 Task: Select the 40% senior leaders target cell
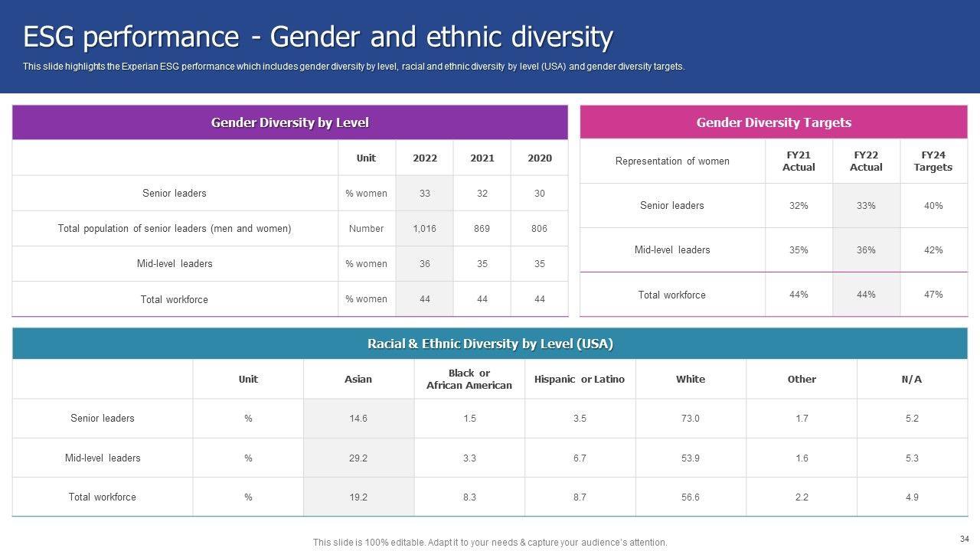(x=933, y=205)
